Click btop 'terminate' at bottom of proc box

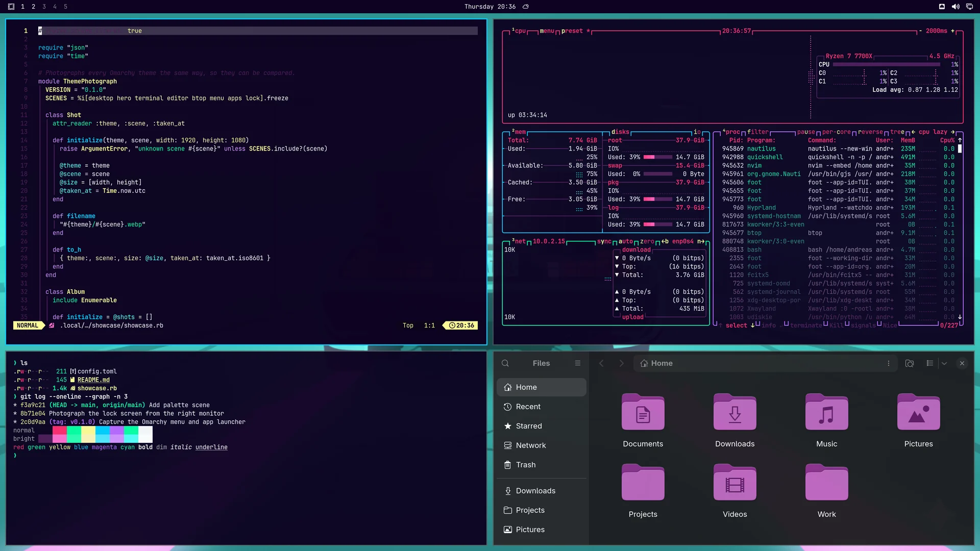pos(806,325)
